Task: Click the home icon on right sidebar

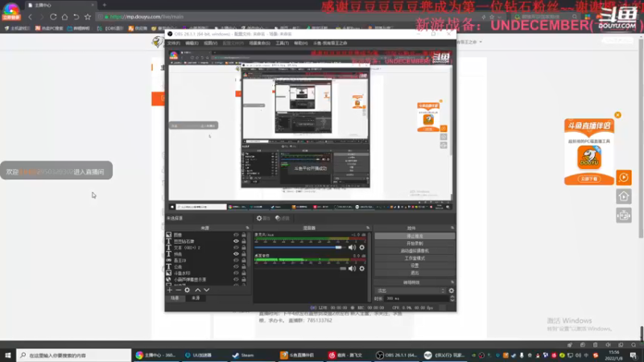Action: (x=623, y=196)
